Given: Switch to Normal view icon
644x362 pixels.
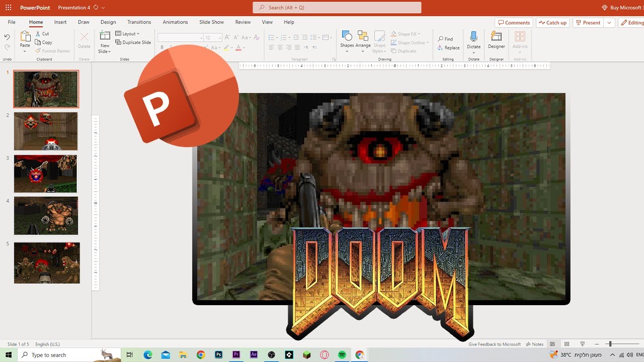Looking at the screenshot, I should tap(552, 344).
